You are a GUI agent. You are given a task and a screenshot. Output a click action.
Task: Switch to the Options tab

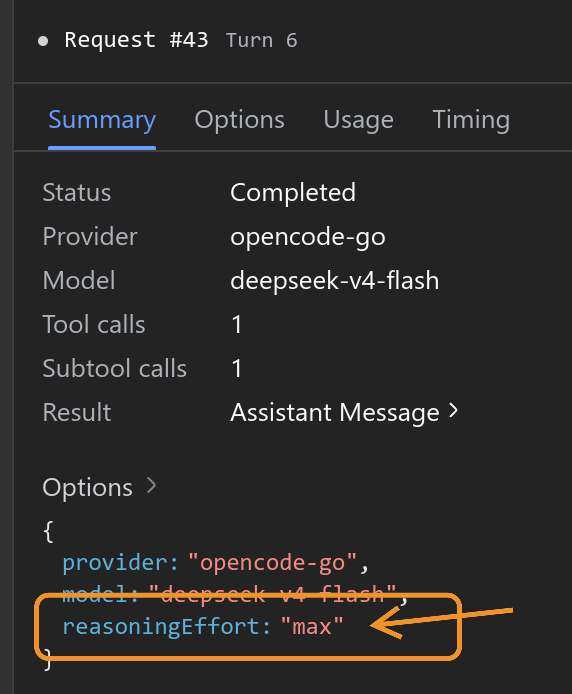pos(240,120)
